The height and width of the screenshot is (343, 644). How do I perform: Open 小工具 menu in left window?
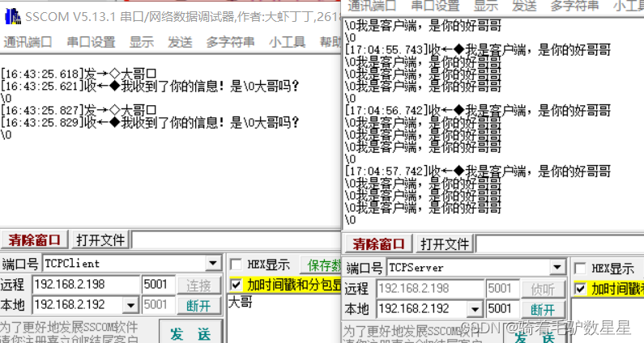tap(287, 42)
